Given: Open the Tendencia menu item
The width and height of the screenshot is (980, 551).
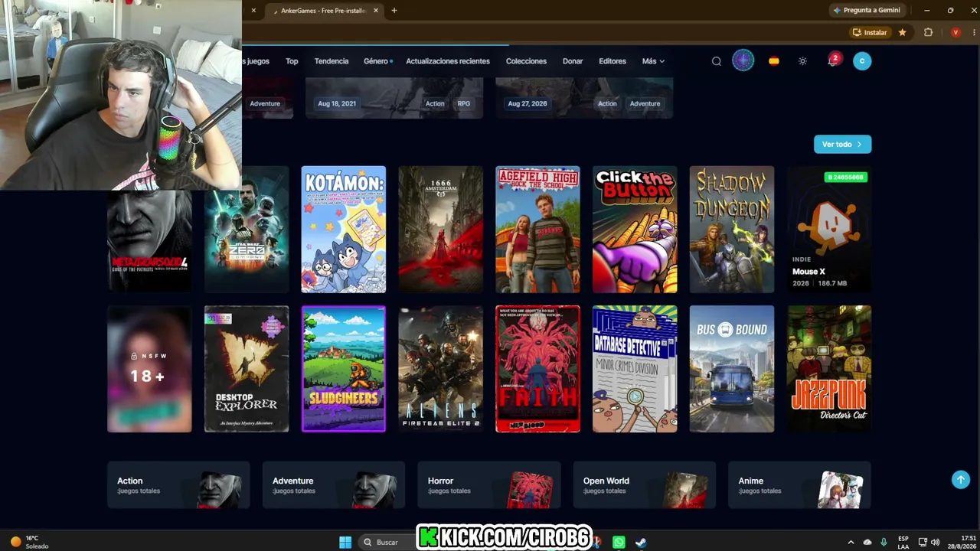Looking at the screenshot, I should coord(332,61).
